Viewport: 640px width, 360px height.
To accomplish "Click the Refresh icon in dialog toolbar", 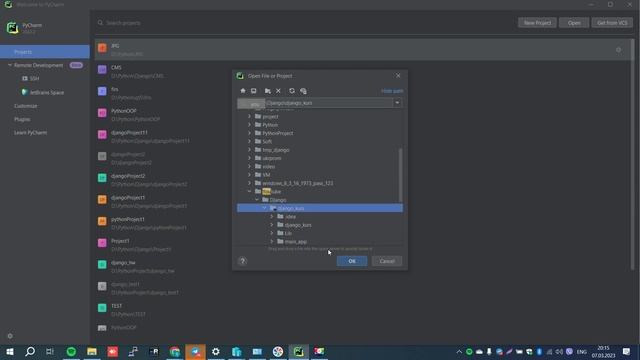I will pos(292,91).
